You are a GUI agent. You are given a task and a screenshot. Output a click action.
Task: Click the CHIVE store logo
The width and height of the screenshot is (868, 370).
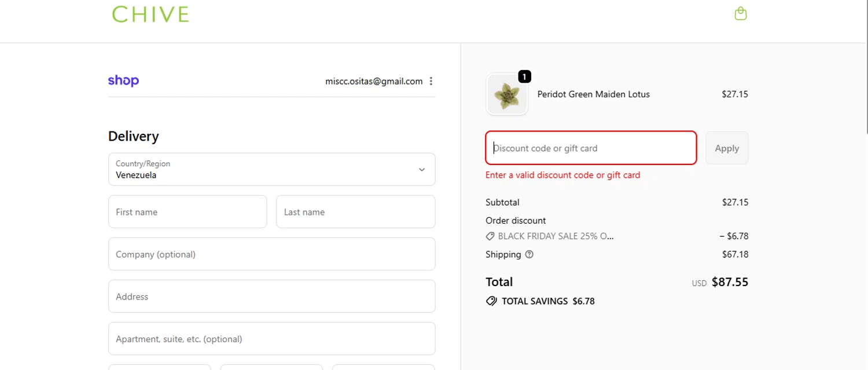point(150,14)
